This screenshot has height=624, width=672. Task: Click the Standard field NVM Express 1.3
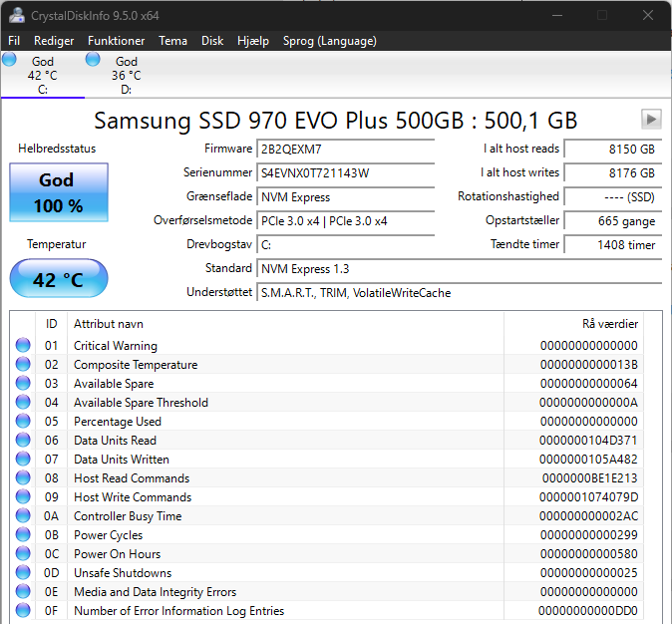click(460, 269)
